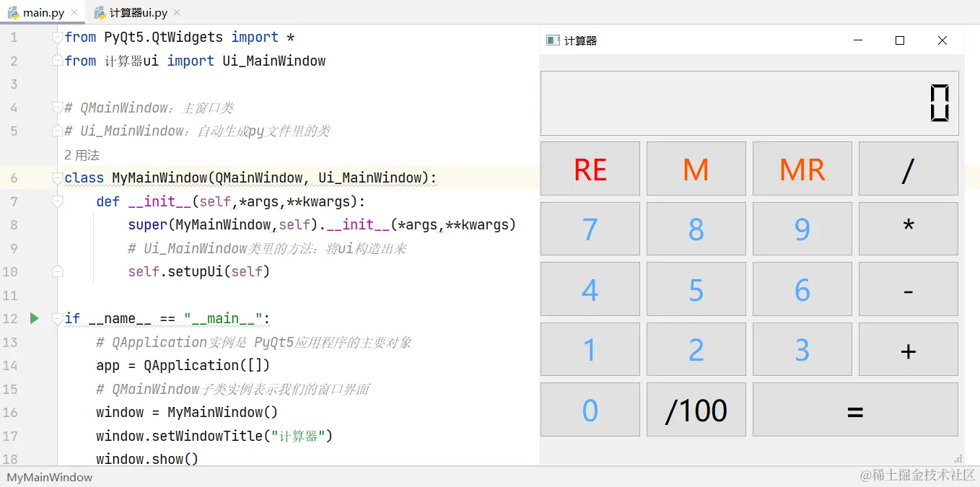Viewport: 980px width, 487px height.
Task: Click the equals = button
Action: point(855,410)
